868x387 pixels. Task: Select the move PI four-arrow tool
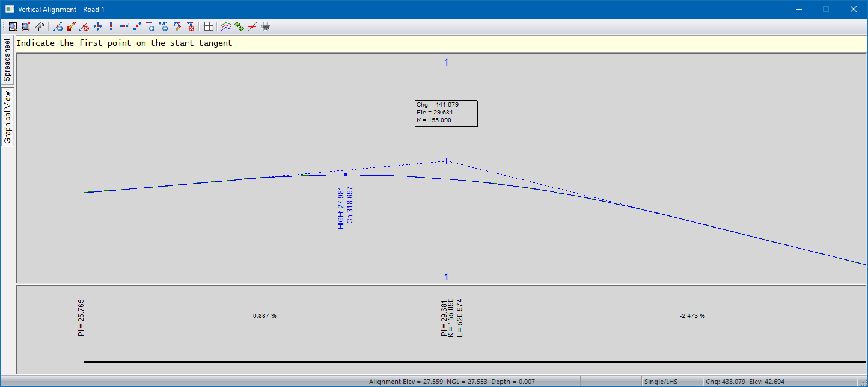click(x=97, y=26)
